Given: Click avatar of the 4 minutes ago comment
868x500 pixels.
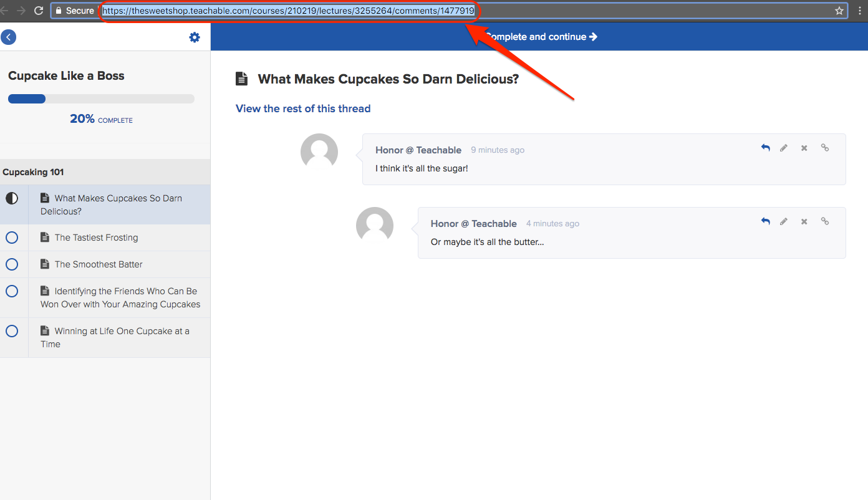Looking at the screenshot, I should pyautogui.click(x=375, y=226).
